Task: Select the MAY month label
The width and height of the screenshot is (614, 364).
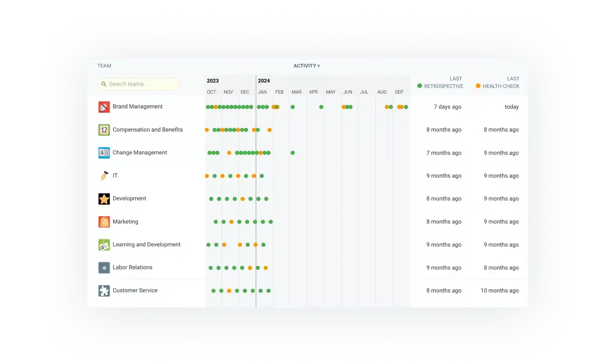Action: [331, 92]
